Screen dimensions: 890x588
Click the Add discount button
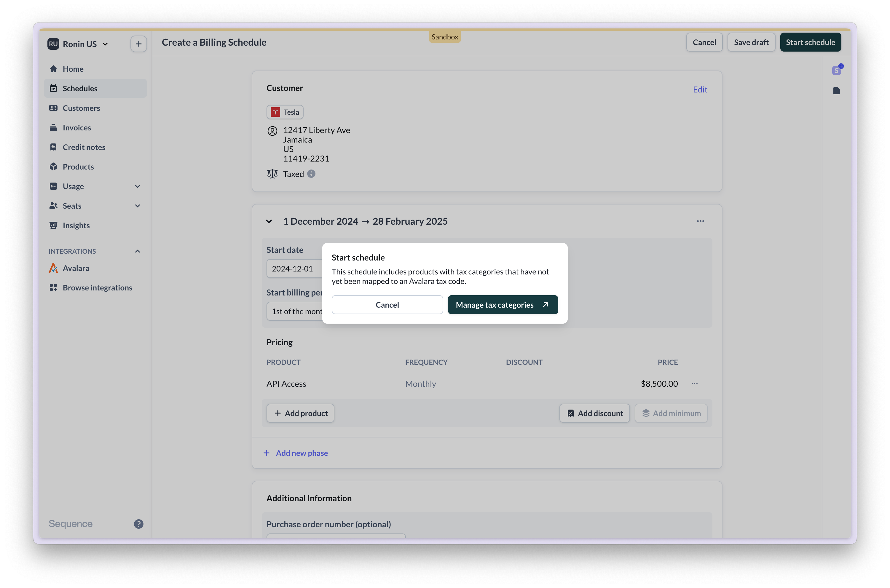click(x=594, y=413)
